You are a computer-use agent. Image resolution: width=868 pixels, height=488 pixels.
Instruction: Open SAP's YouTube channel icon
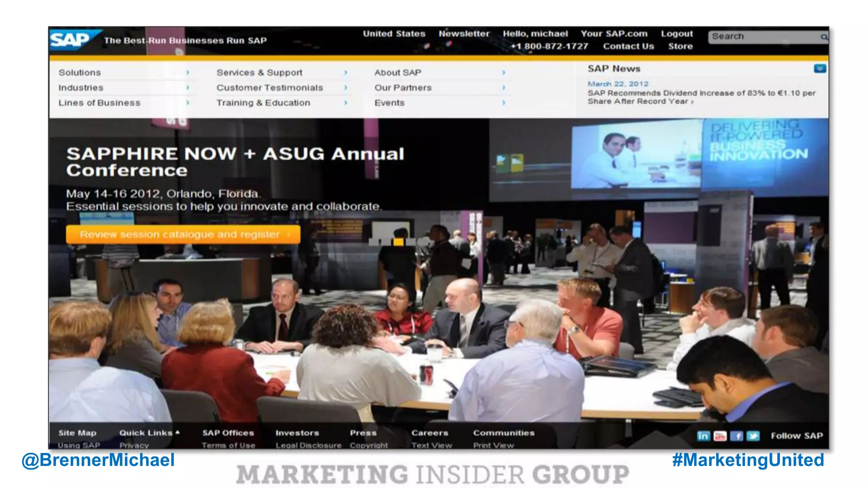(x=720, y=436)
